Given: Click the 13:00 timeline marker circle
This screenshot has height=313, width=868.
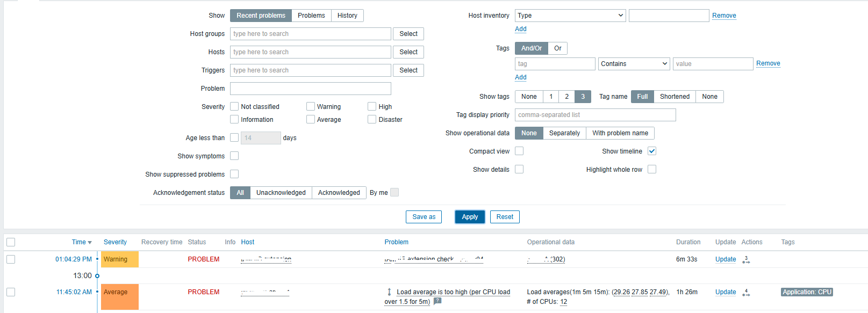Looking at the screenshot, I should [97, 276].
